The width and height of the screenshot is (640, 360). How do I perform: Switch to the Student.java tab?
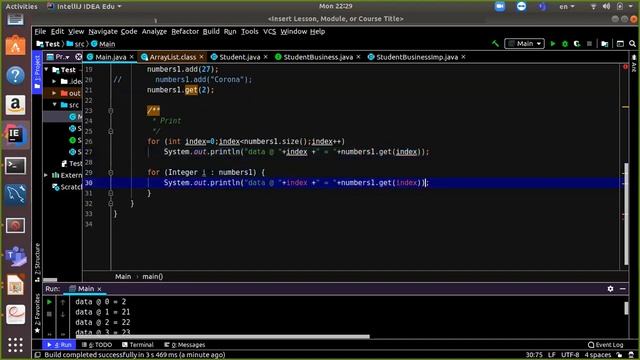(239, 57)
